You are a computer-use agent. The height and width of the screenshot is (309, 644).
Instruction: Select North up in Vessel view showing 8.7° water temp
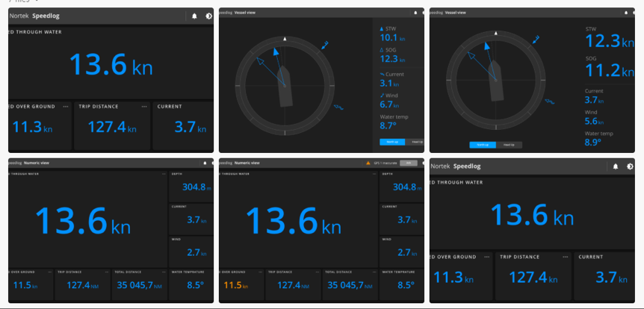click(392, 142)
